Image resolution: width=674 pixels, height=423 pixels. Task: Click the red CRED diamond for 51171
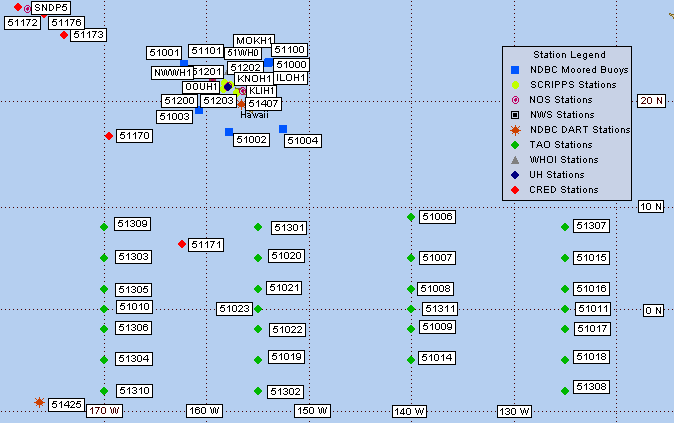pyautogui.click(x=182, y=244)
